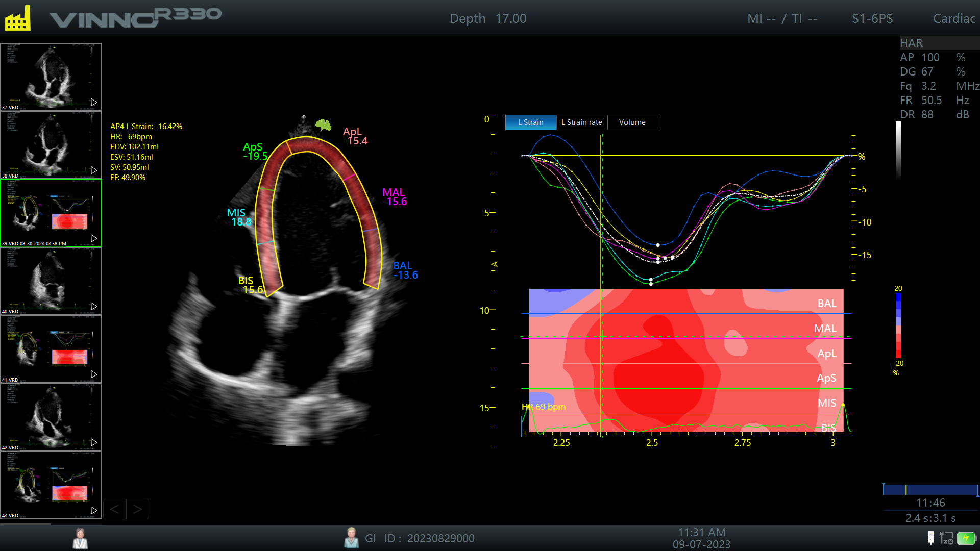Click the patient icon beside GI ID

[x=351, y=538]
